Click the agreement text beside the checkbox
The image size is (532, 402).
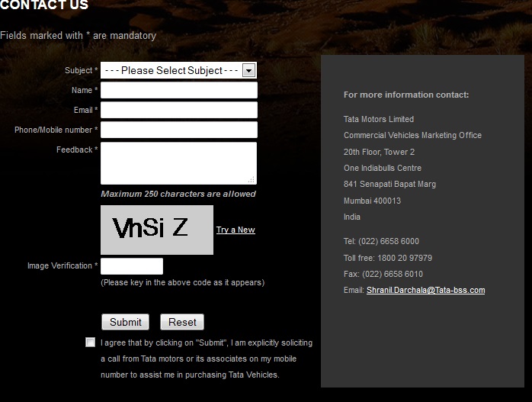[x=206, y=359]
